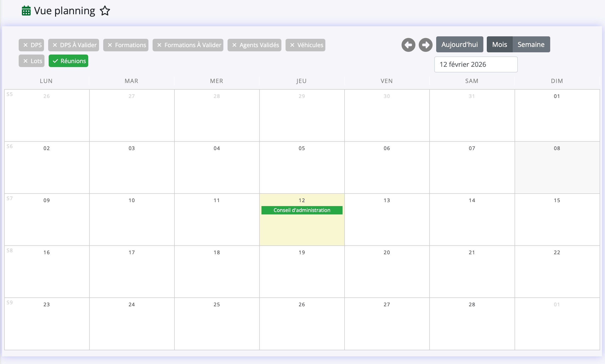Open the 12 février 2026 date picker
Screen dimensions: 605x364
(476, 65)
